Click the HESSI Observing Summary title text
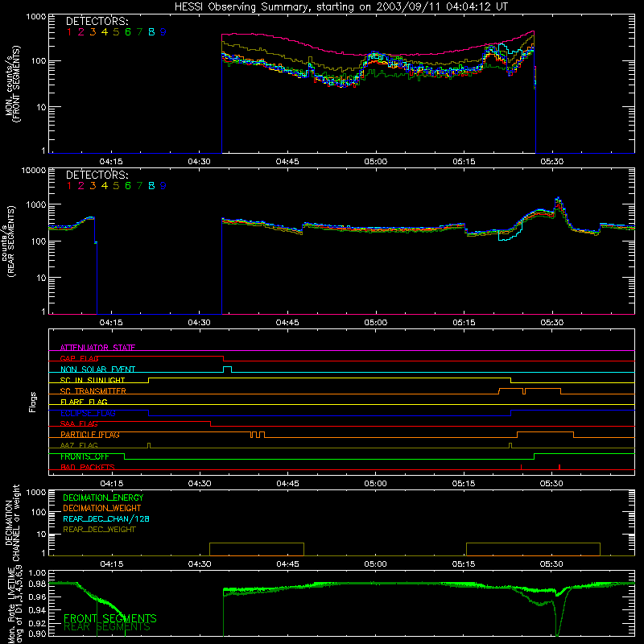644x644 pixels. [x=341, y=7]
